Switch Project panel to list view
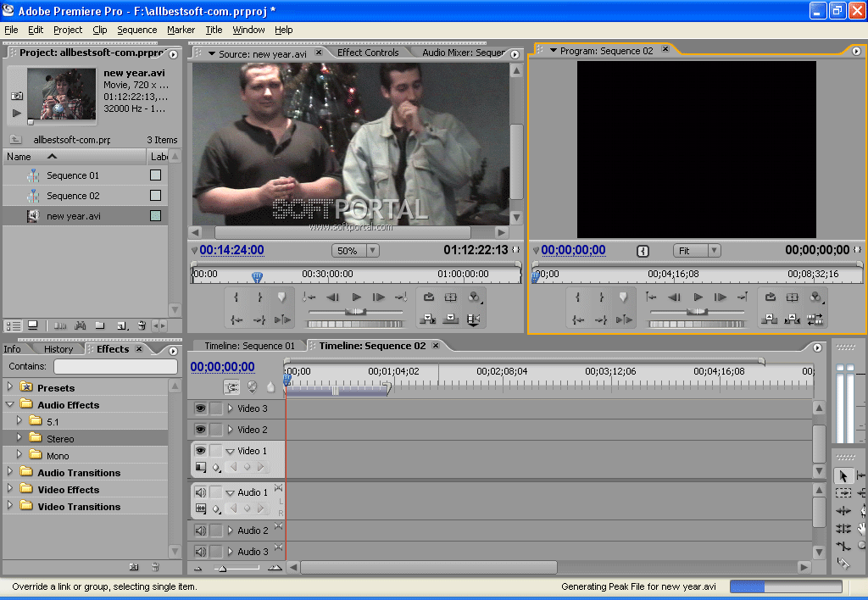The width and height of the screenshot is (868, 600). [14, 325]
